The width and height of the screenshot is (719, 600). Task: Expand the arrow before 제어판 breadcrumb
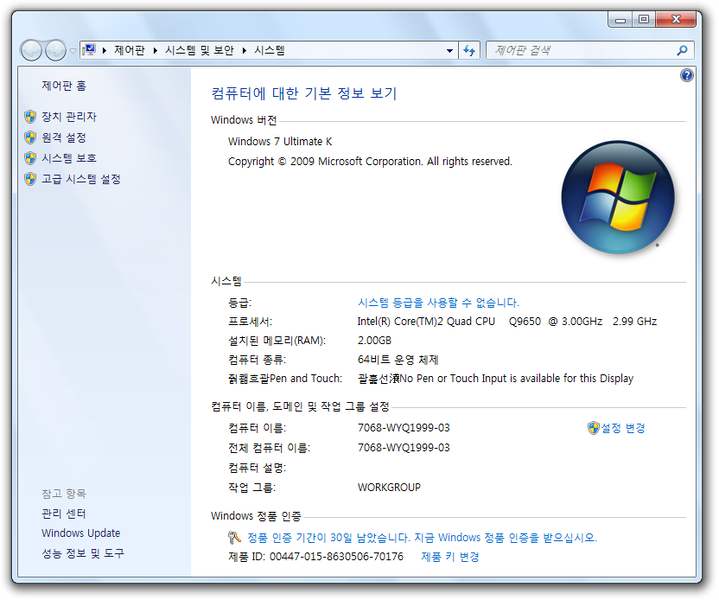105,50
